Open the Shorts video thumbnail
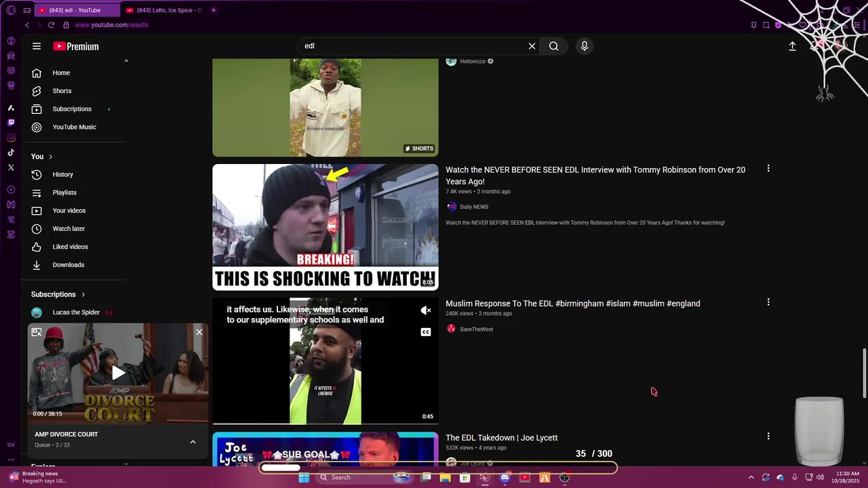The image size is (868, 488). coord(325,107)
